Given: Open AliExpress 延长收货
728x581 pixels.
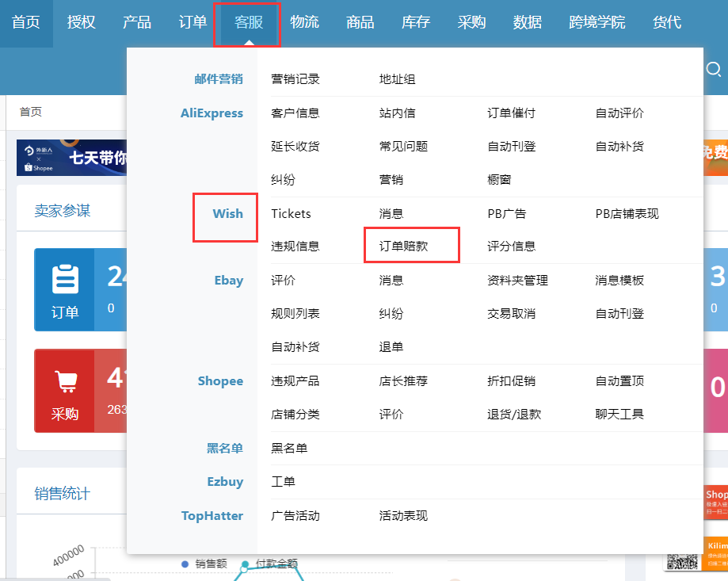Looking at the screenshot, I should pyautogui.click(x=295, y=147).
